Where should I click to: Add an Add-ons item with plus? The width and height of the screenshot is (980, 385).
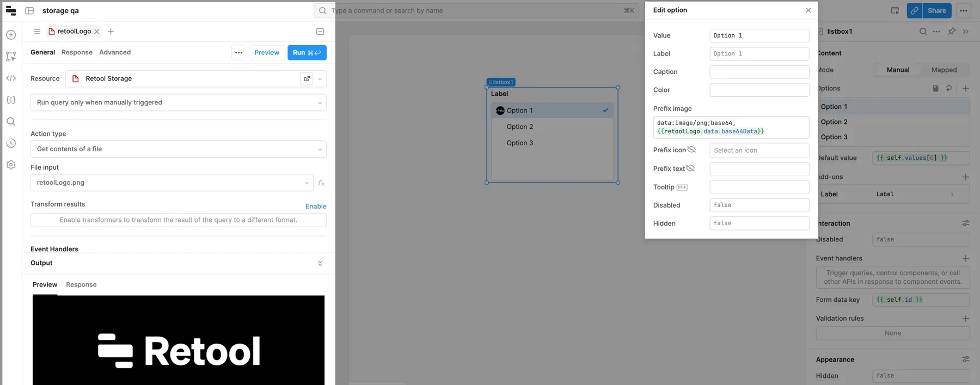click(x=966, y=177)
